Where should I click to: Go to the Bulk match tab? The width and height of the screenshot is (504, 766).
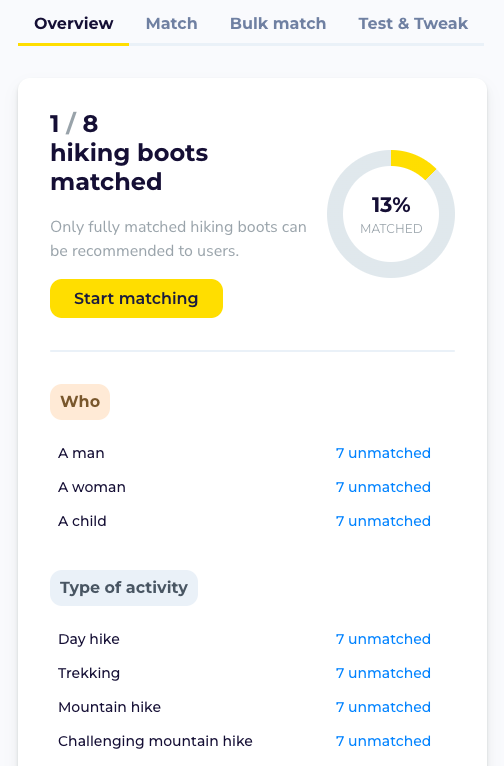click(278, 23)
